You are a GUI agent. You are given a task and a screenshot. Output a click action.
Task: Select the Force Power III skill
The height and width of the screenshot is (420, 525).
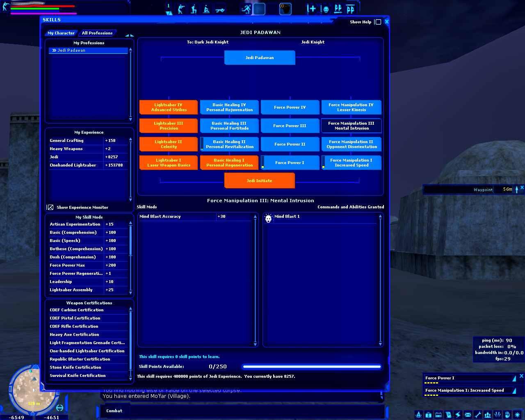click(x=290, y=126)
